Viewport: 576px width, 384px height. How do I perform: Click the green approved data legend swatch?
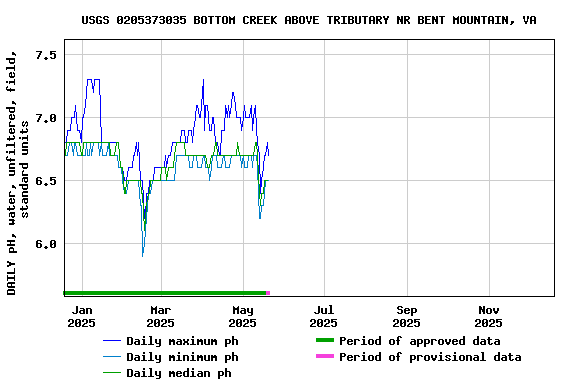325,341
